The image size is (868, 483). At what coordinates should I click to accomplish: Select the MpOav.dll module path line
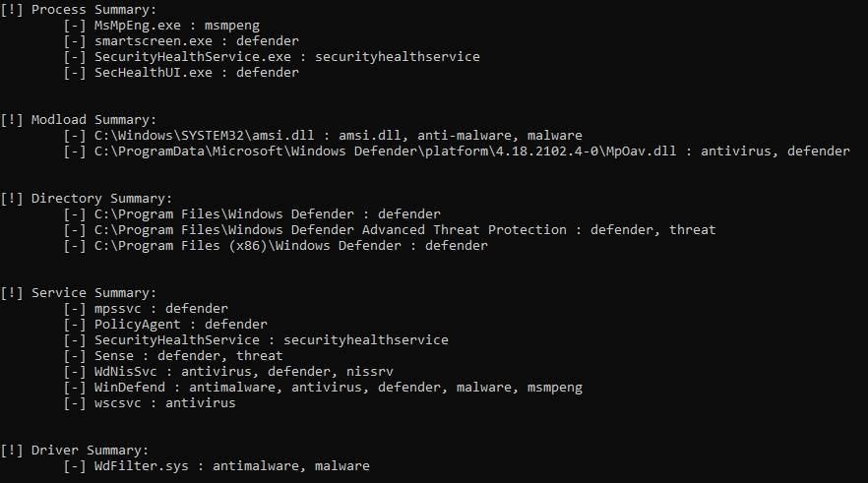(471, 151)
